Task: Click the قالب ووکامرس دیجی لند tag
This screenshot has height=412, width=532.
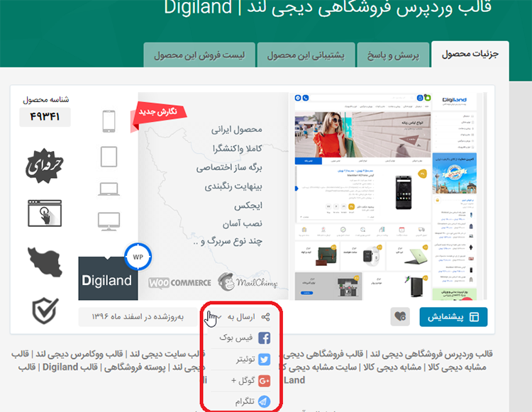Action: [x=79, y=354]
